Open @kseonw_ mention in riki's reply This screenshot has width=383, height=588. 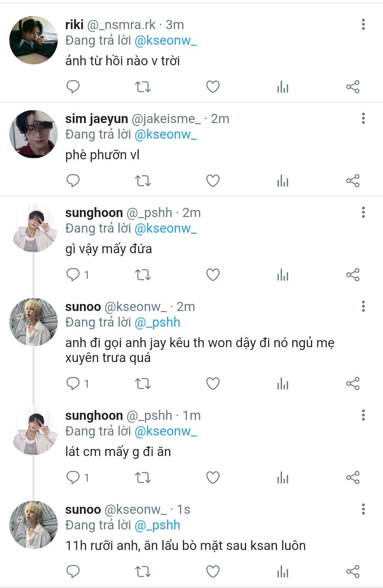[166, 41]
